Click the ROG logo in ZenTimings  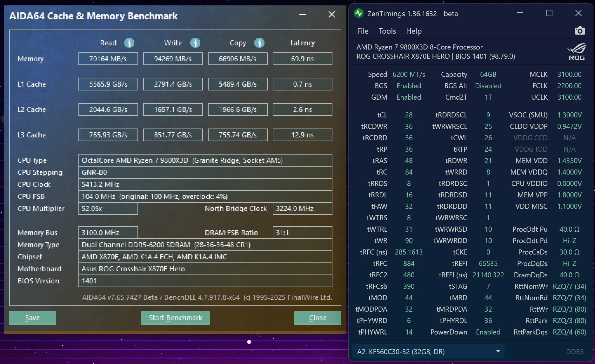point(577,52)
